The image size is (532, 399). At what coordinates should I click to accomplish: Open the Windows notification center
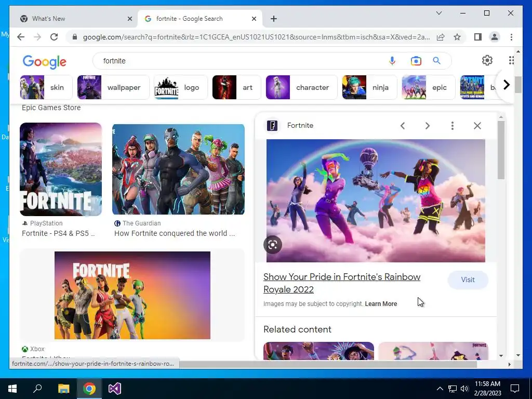pyautogui.click(x=515, y=389)
